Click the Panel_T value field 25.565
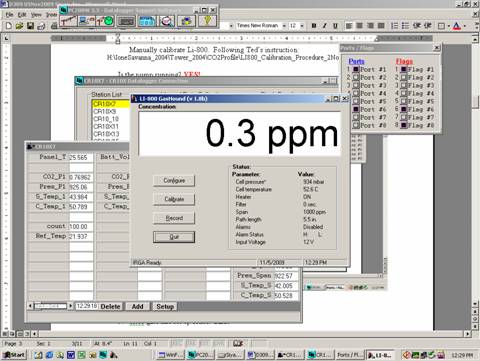 tap(81, 157)
